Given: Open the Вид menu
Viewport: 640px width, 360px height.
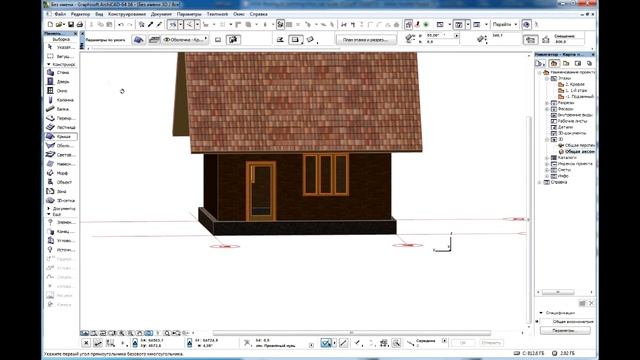Looking at the screenshot, I should coord(99,14).
